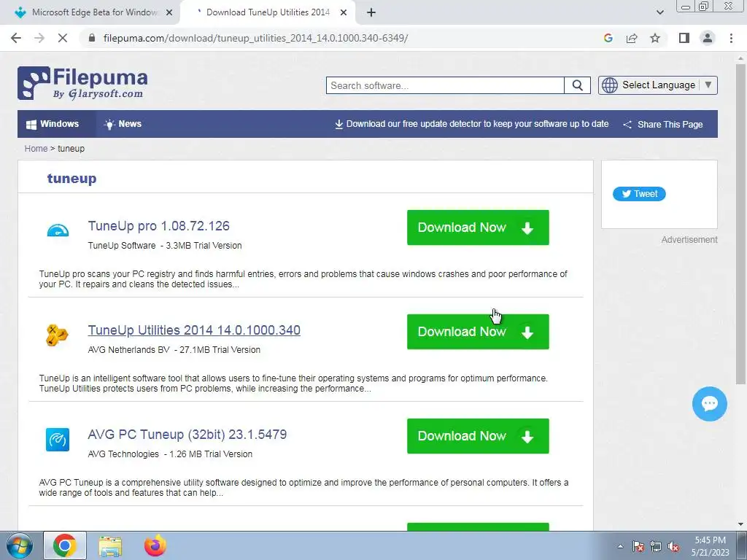Click 'AVG Technologies - 1.26 MB Trial Version' text

point(170,454)
